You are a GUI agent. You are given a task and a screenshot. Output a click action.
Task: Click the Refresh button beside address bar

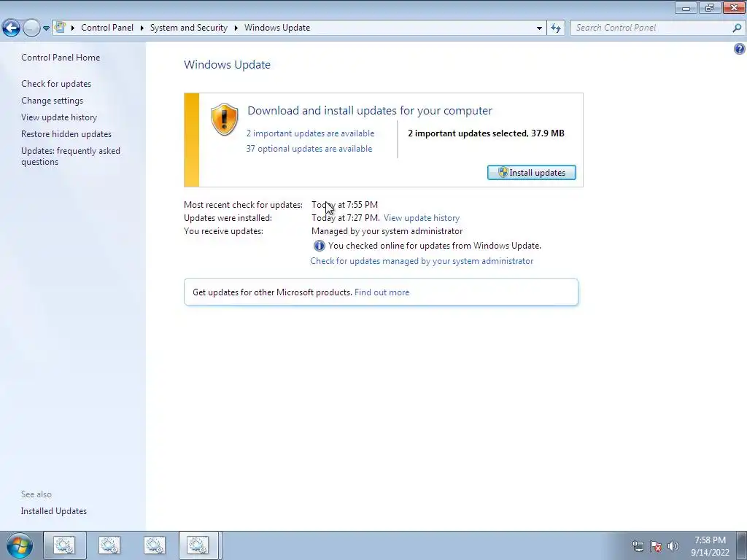(x=555, y=28)
